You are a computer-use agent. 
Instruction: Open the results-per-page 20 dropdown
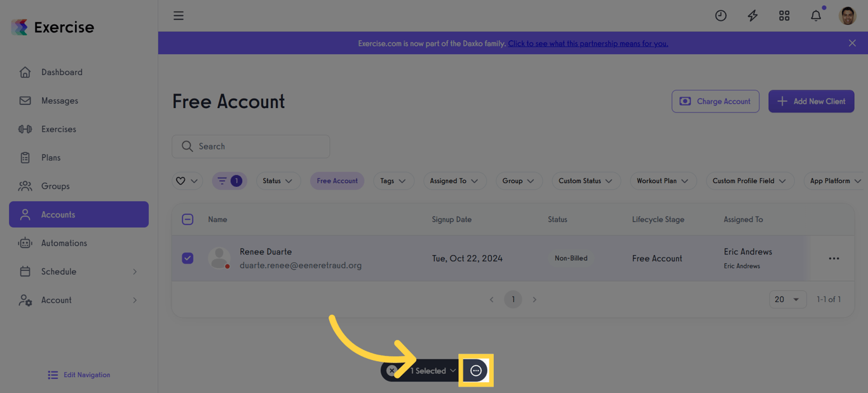click(788, 299)
